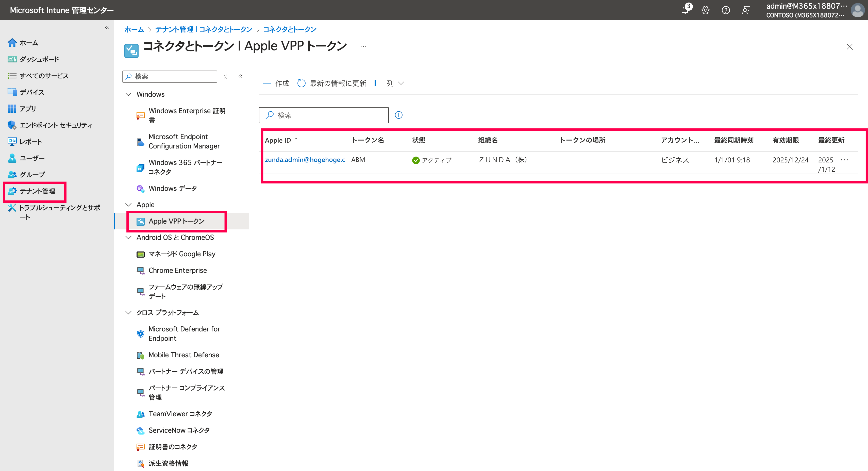The width and height of the screenshot is (868, 471).
Task: Click the info icon beside search box
Action: point(399,115)
